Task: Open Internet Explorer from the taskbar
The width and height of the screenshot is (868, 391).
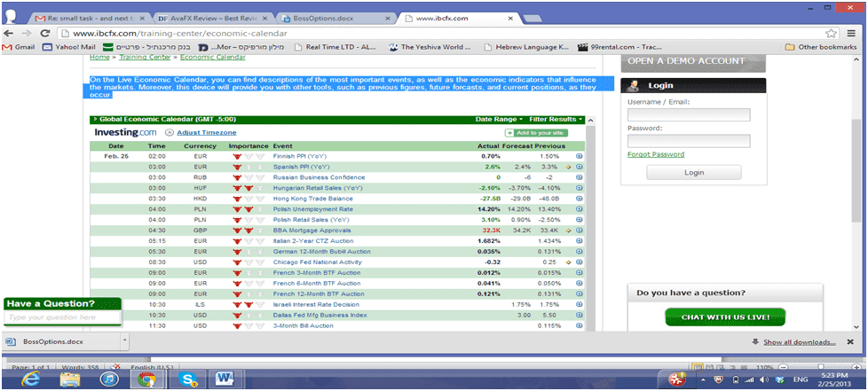Action: (x=30, y=379)
